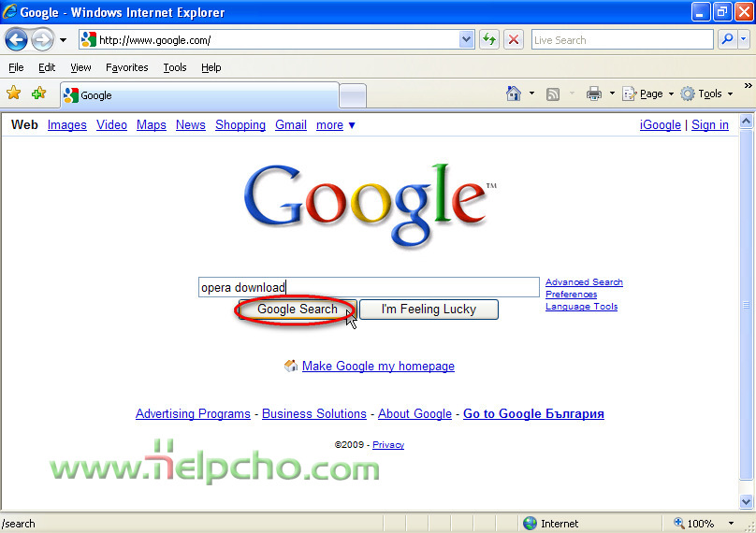Open the Advanced Search link
This screenshot has height=533, width=756.
pyautogui.click(x=584, y=281)
